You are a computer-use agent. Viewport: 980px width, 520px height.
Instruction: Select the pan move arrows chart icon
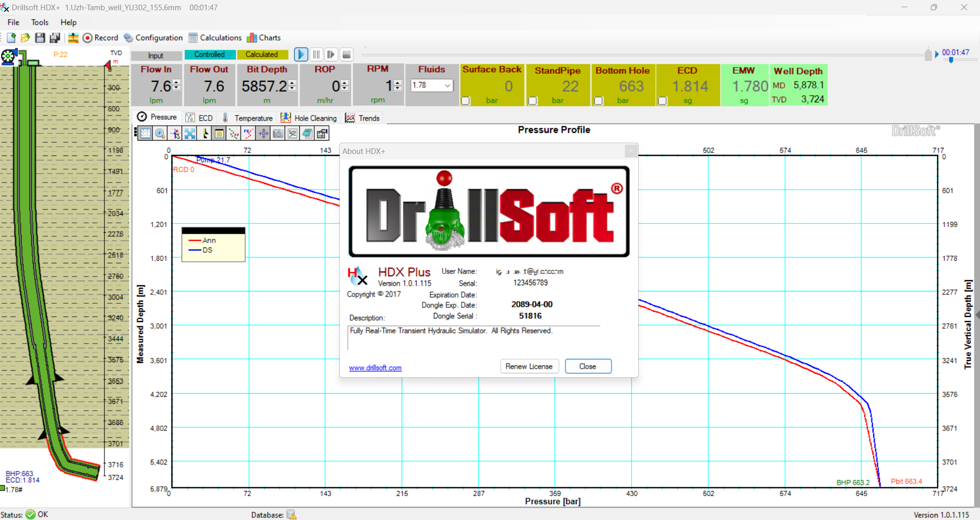[264, 133]
